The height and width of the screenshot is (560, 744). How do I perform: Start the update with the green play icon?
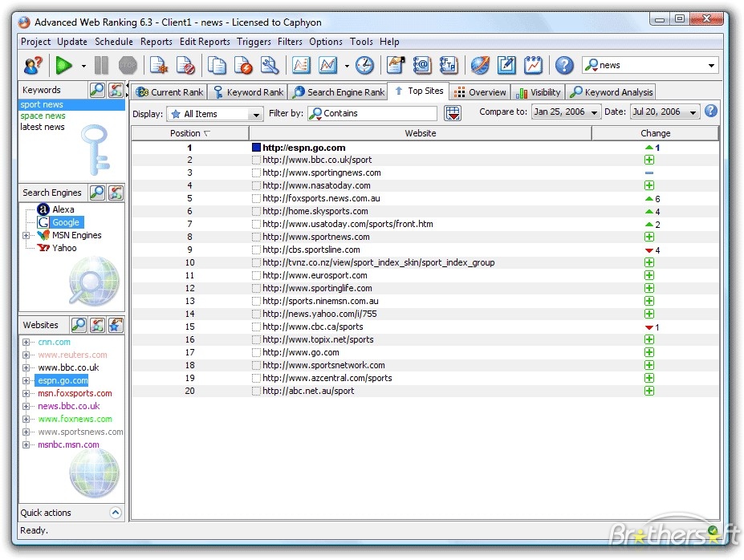pos(63,66)
